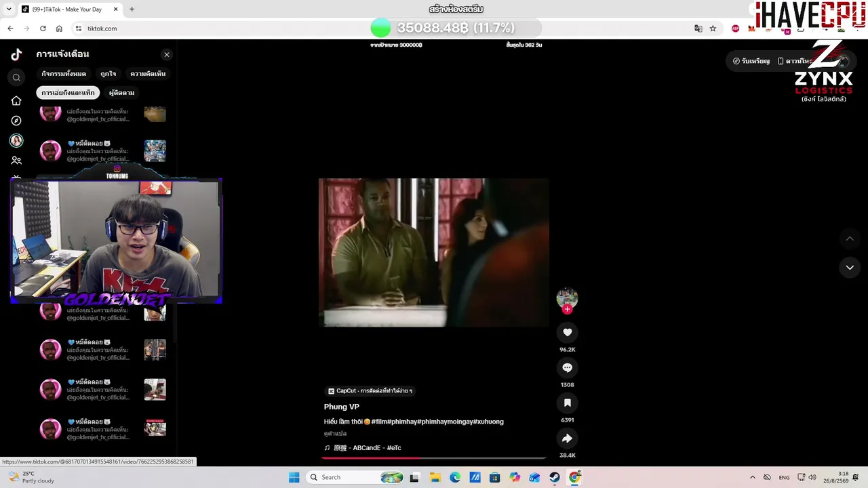Open the weather widget showing 25°C

click(x=30, y=477)
